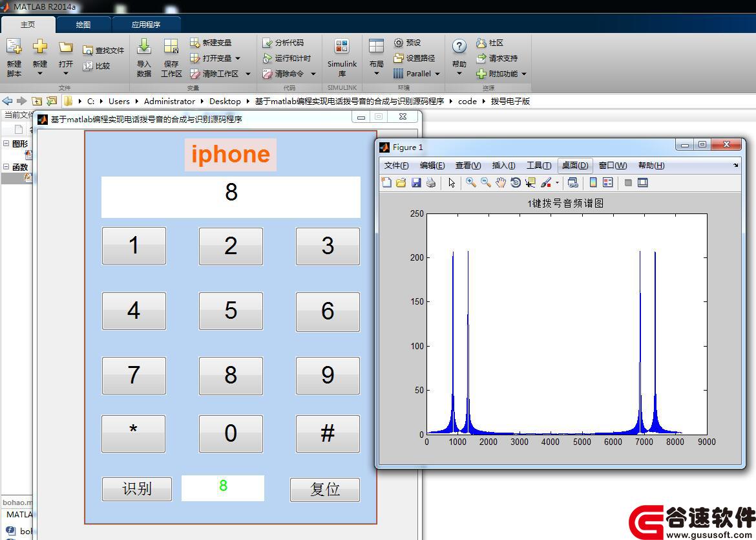Screen dimensions: 756x540
Task: Select Zoom In tool in Figure 1
Action: [x=471, y=182]
